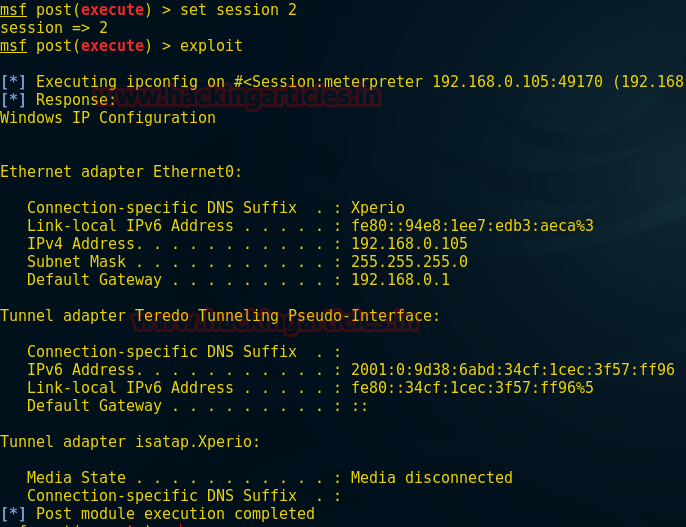
Task: Select the 'Ethernet adapter Ethernet0:' header line
Action: (121, 172)
